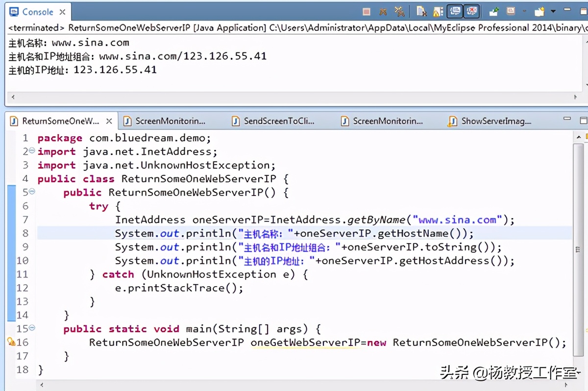Click variable 'oneGetWebServerIP' on line 16
This screenshot has width=588, height=391.
pos(305,342)
